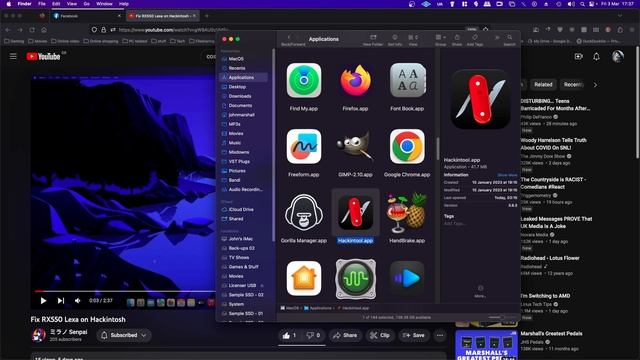
Task: Select the HandBrake.app icon
Action: click(407, 212)
